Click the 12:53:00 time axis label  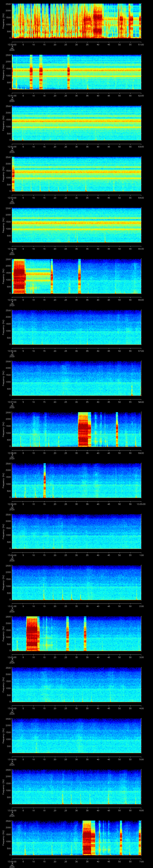click(12, 198)
